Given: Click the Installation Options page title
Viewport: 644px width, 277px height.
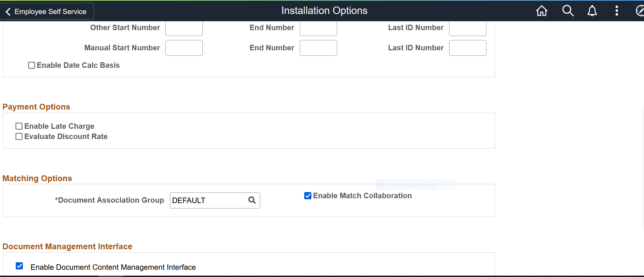Looking at the screenshot, I should point(324,11).
